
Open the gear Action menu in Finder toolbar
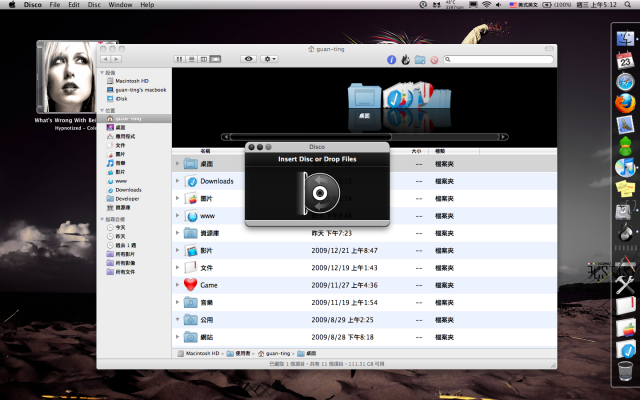tap(269, 59)
